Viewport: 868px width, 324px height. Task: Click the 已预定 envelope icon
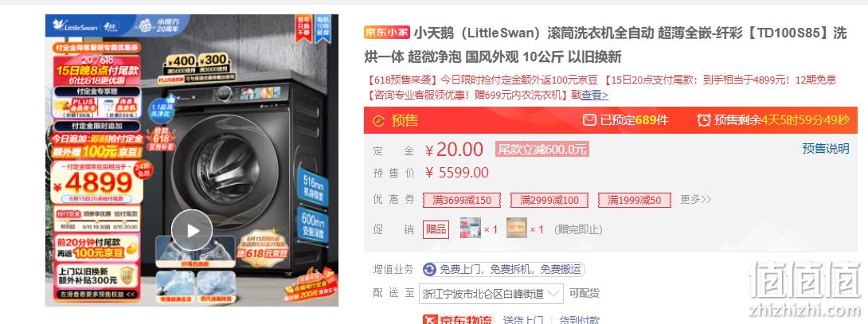(589, 119)
